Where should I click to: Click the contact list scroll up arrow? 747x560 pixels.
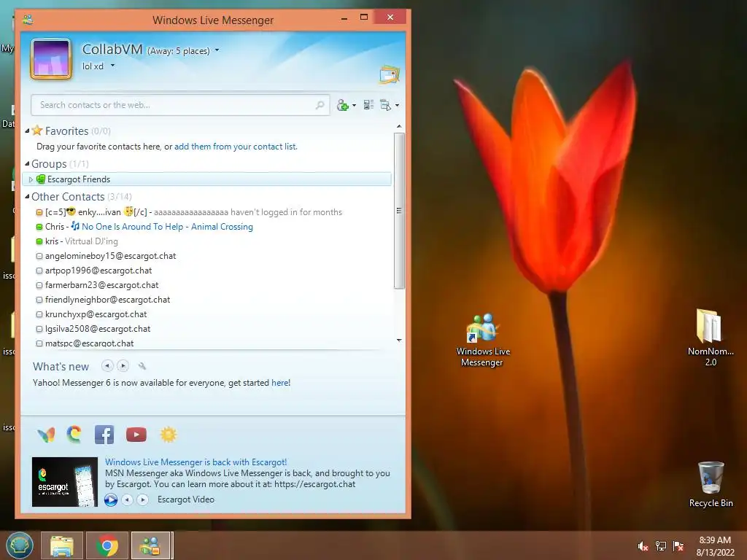[399, 127]
